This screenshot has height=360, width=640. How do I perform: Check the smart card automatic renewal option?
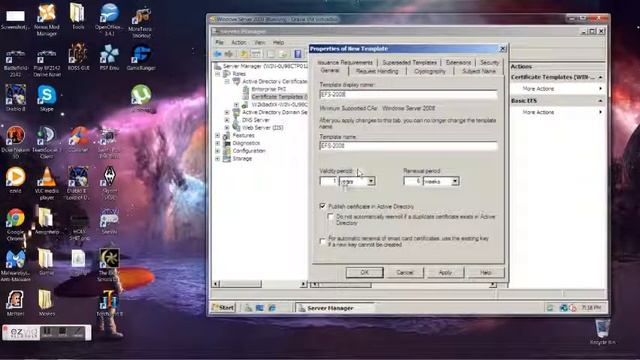322,241
